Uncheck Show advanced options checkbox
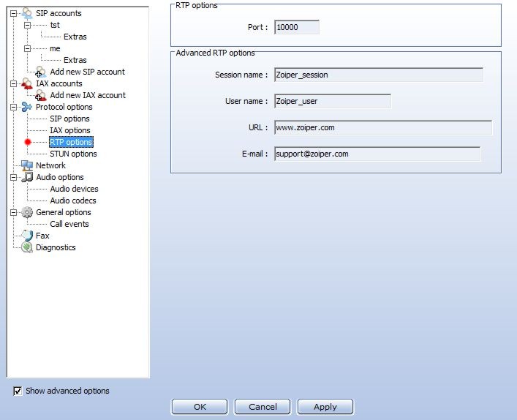Image resolution: width=517 pixels, height=420 pixels. click(x=18, y=391)
